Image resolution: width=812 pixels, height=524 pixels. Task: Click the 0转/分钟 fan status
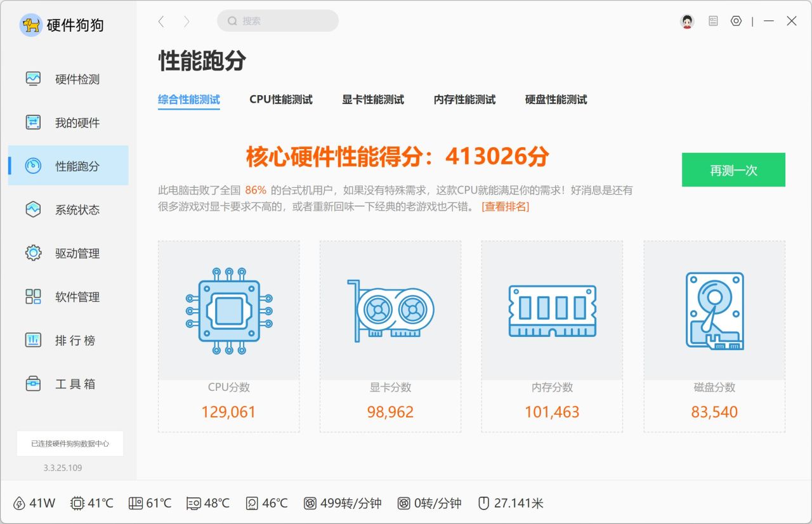[429, 503]
